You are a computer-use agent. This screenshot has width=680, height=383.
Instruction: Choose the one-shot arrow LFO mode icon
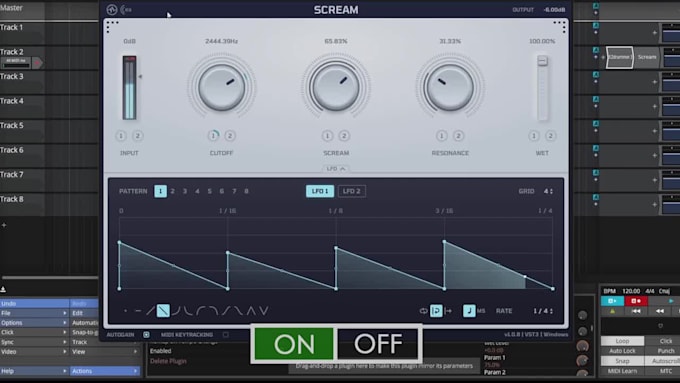pyautogui.click(x=448, y=311)
